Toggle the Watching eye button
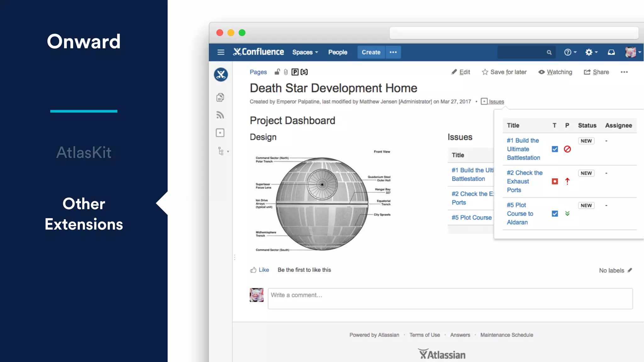This screenshot has width=644, height=362. (x=555, y=72)
